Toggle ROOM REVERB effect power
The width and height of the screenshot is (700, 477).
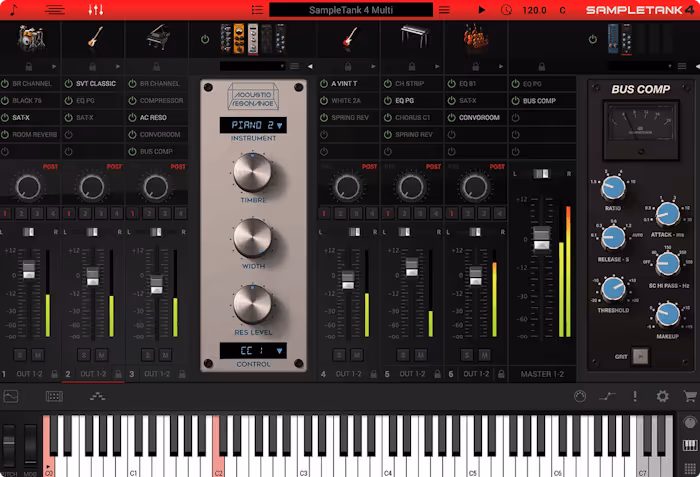(5, 134)
